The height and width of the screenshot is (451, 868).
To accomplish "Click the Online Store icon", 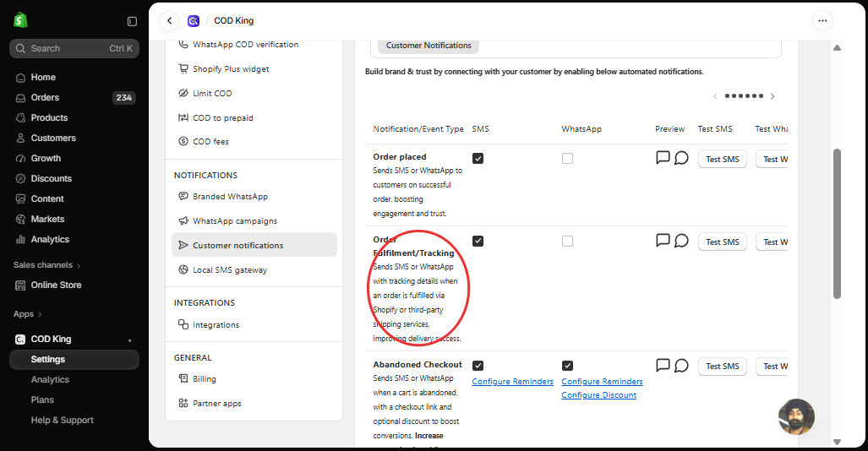I will pyautogui.click(x=20, y=285).
